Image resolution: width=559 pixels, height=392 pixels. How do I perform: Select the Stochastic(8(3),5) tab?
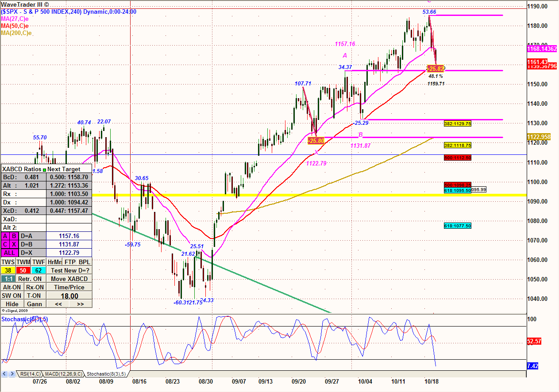point(106,374)
